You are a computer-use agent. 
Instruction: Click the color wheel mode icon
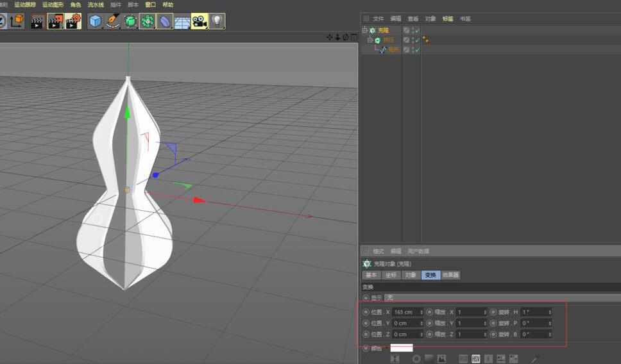(416, 358)
